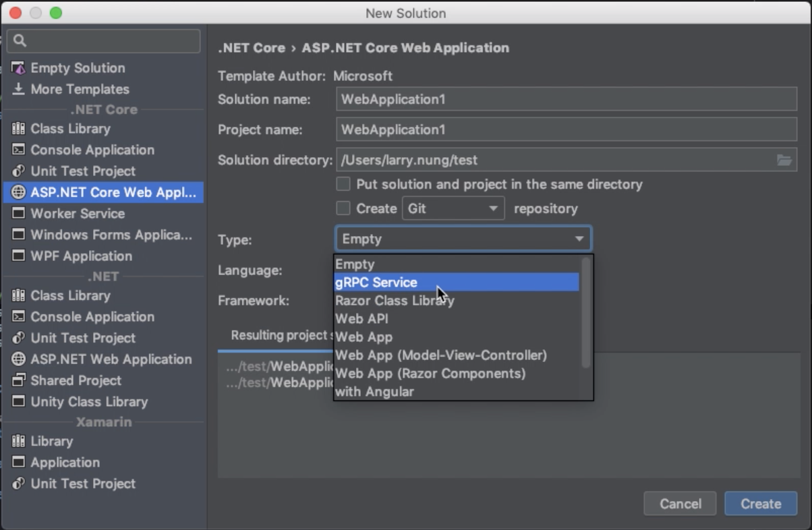Choose Web App type option

(x=457, y=337)
